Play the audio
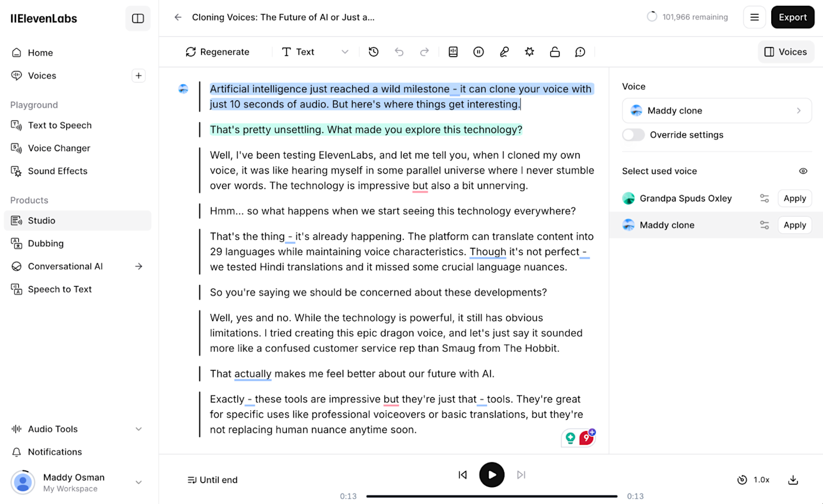Image resolution: width=823 pixels, height=504 pixels. coord(492,475)
